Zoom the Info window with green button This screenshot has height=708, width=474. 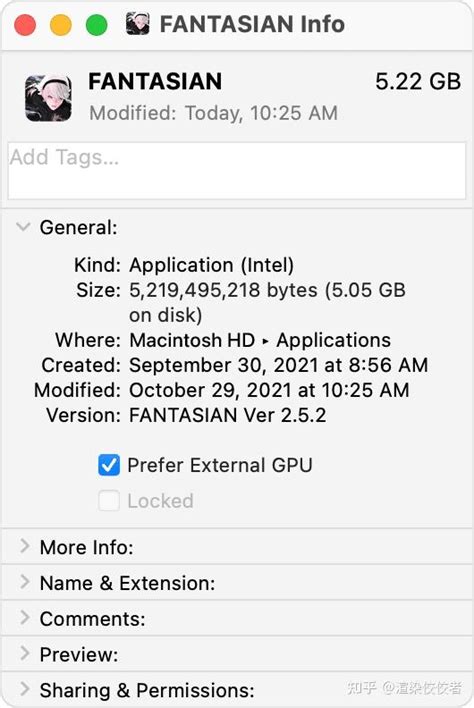click(x=97, y=25)
